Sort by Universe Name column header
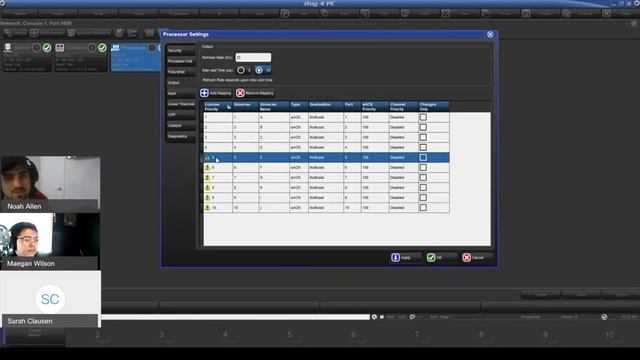This screenshot has height=360, width=640. click(274, 107)
